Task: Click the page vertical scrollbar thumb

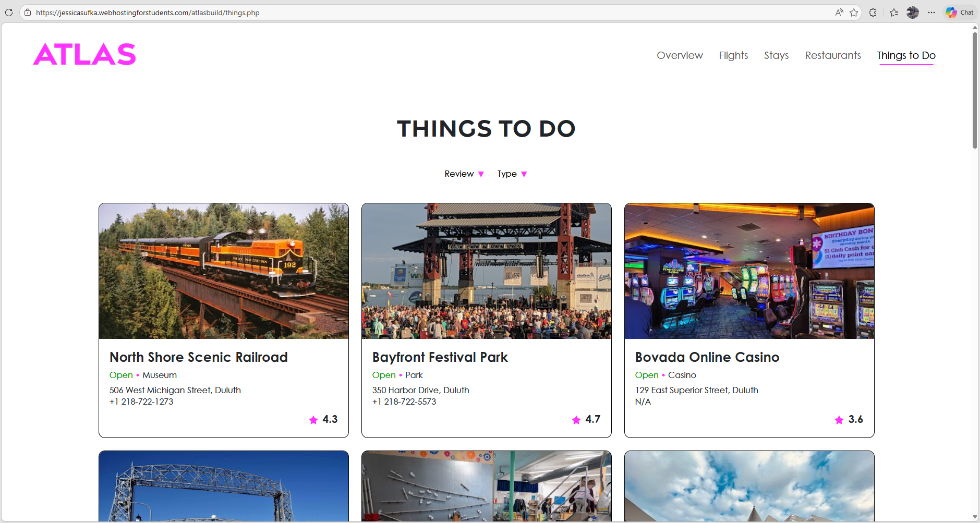Action: [974, 90]
